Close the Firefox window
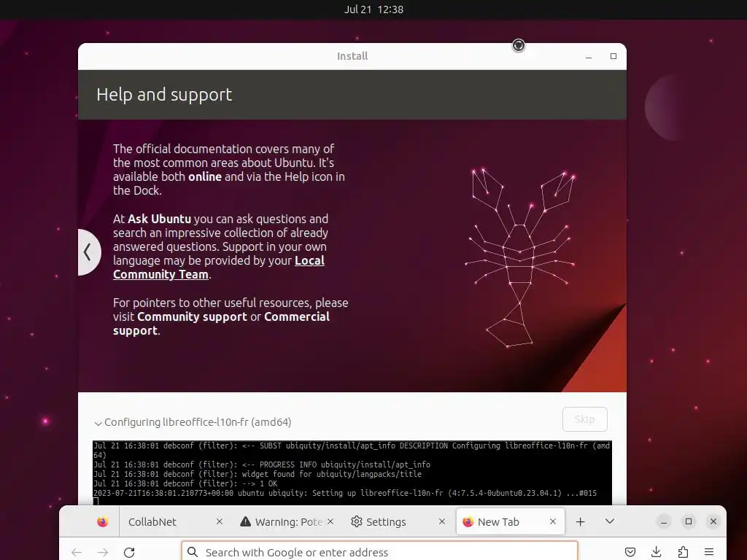The image size is (747, 560). (713, 521)
